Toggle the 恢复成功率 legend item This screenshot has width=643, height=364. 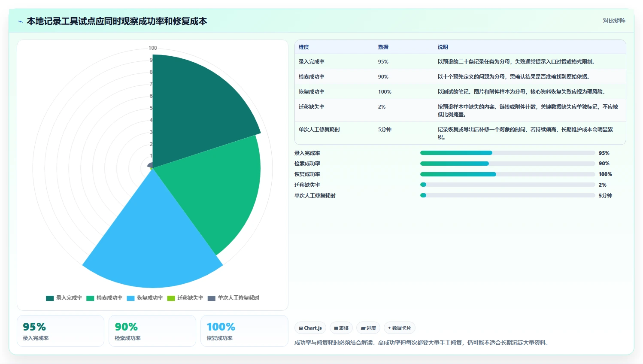click(145, 298)
